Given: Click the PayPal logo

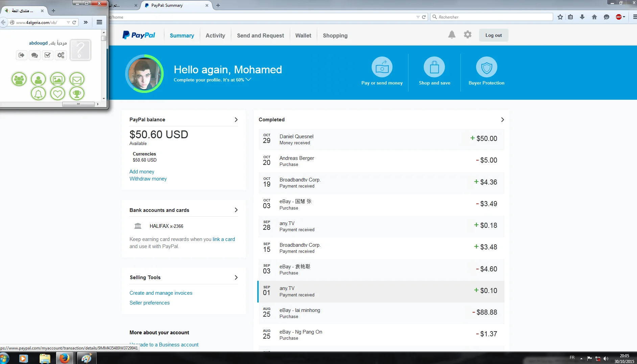Looking at the screenshot, I should (139, 35).
